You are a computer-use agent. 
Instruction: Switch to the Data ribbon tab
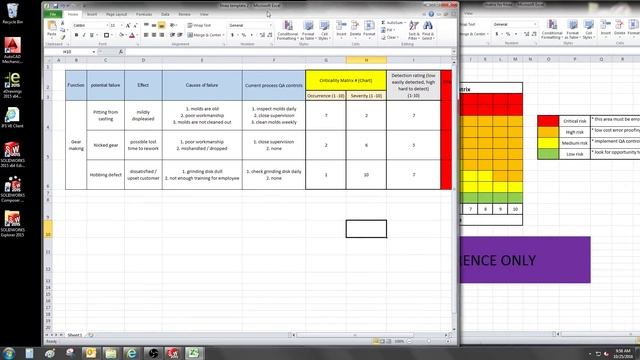click(x=165, y=14)
